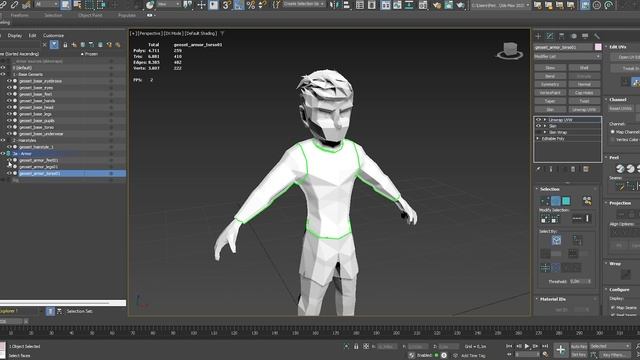Toggle visibility eye of gesset_base_torso
This screenshot has height=360, width=640.
pyautogui.click(x=9, y=127)
